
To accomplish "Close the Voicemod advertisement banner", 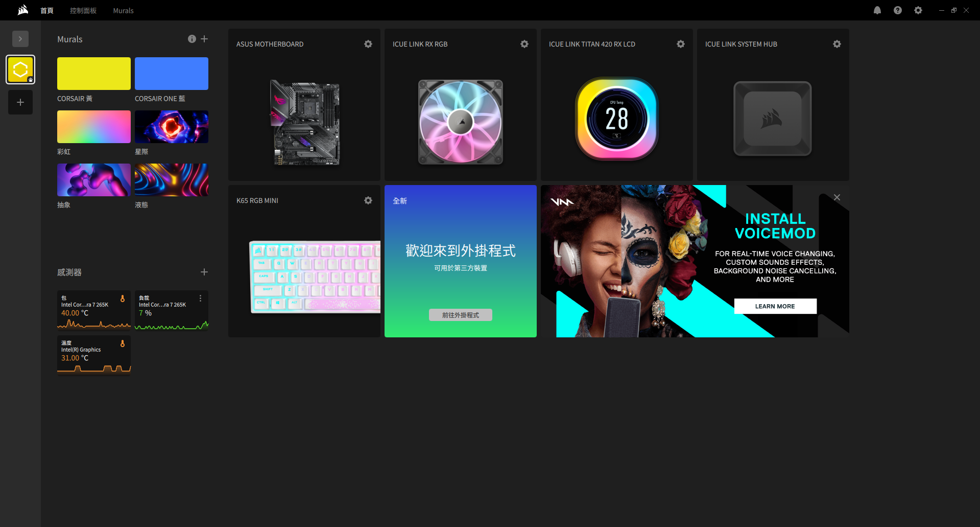I will click(837, 197).
